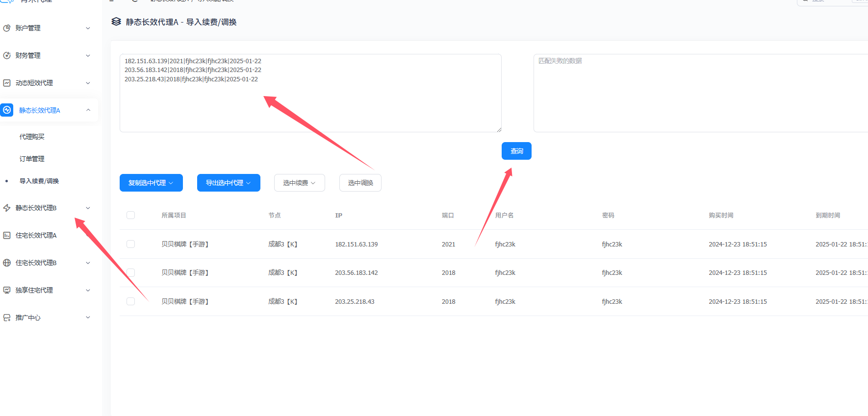Click the 账户管理 sidebar icon

(7, 28)
